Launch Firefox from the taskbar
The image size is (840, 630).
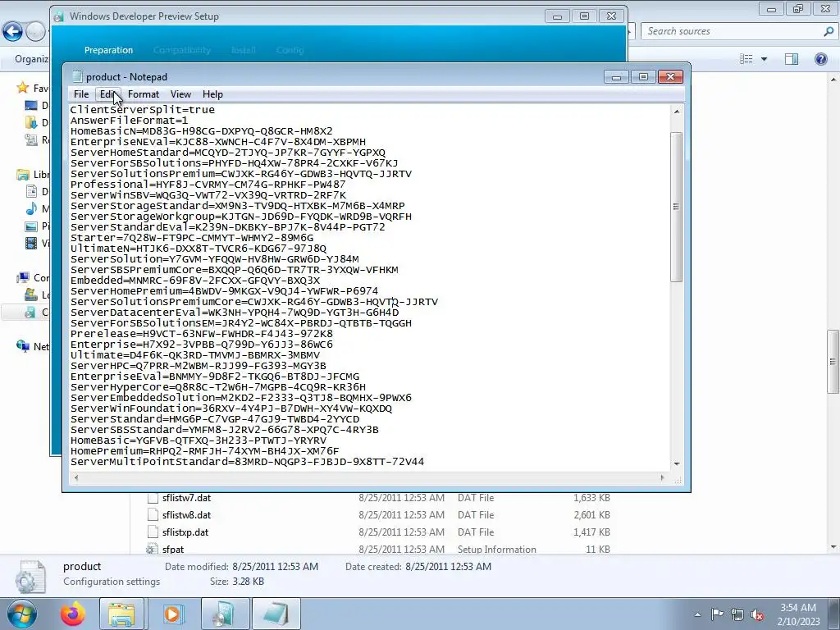tap(73, 614)
